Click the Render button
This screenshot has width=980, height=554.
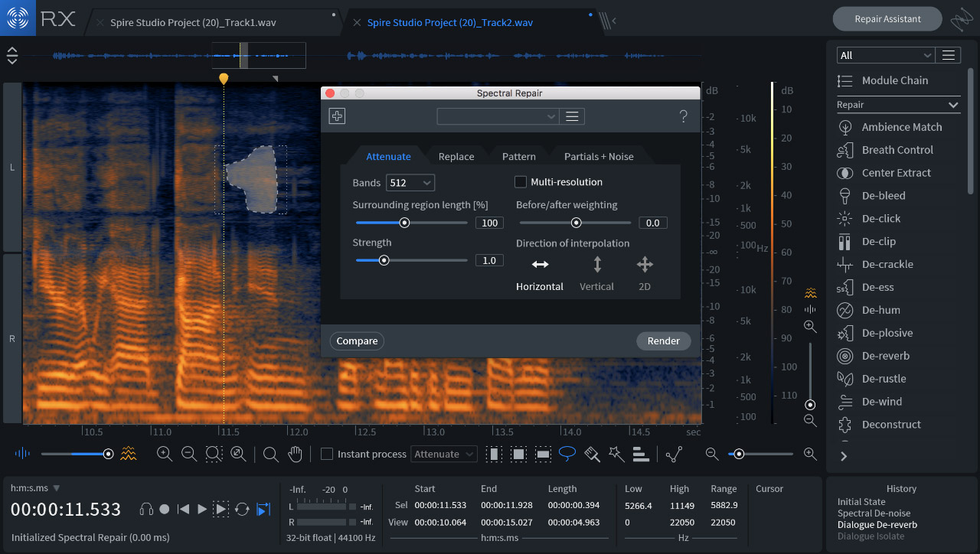pyautogui.click(x=663, y=341)
